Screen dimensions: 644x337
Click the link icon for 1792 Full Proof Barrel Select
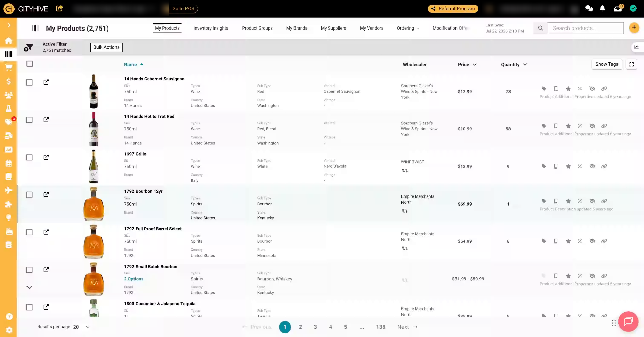604,241
